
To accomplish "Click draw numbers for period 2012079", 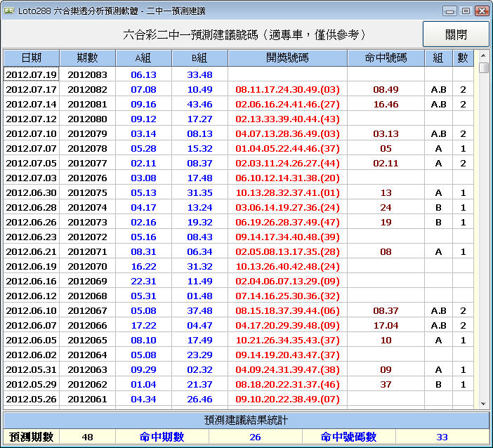I will (x=287, y=133).
